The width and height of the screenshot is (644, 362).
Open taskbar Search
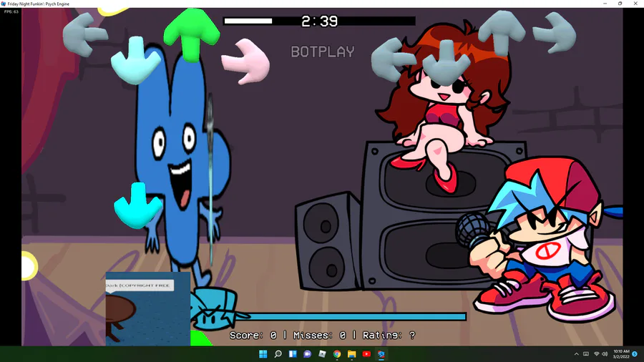point(278,354)
